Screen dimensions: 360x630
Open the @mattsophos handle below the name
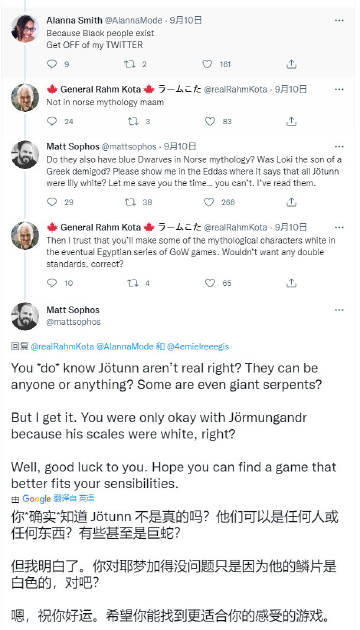pos(74,322)
